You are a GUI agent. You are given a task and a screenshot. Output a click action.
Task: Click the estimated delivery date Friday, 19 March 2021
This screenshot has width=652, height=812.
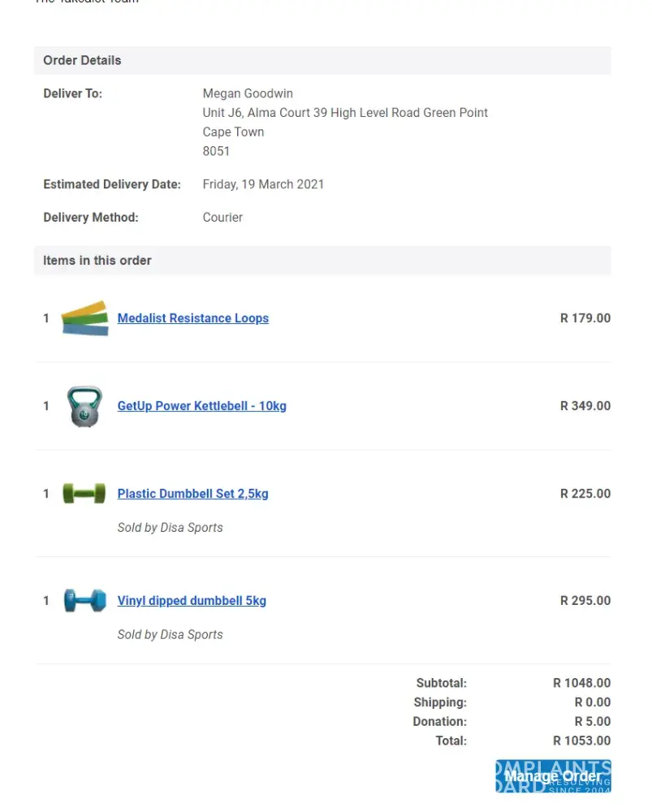pyautogui.click(x=263, y=184)
